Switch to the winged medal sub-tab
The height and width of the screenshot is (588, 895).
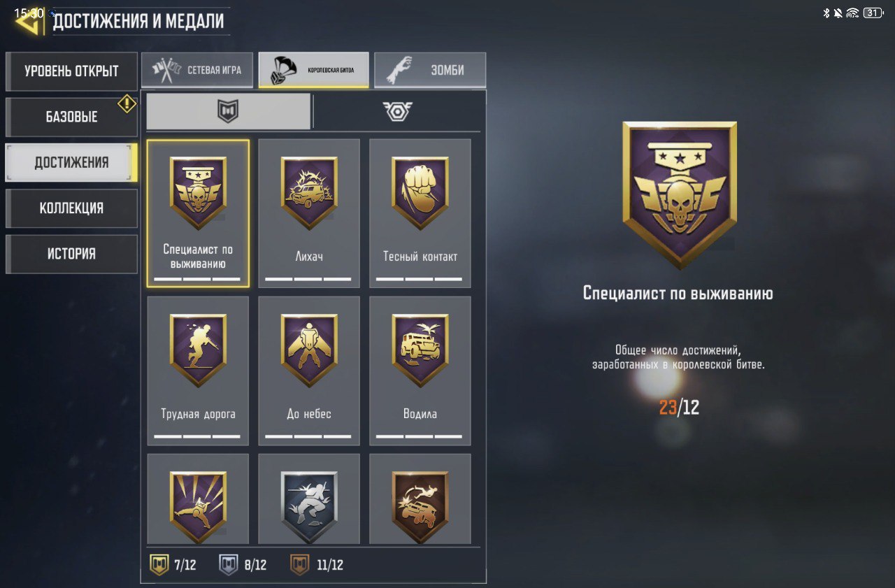click(397, 111)
